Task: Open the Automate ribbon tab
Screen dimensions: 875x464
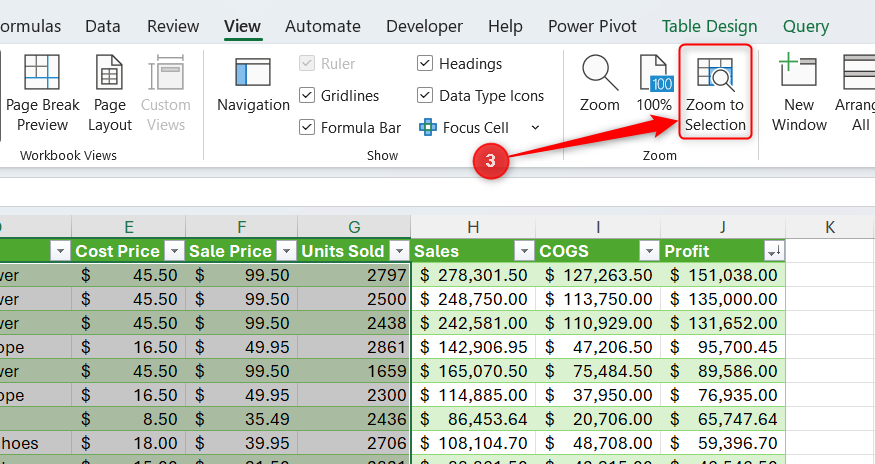Action: [x=323, y=26]
